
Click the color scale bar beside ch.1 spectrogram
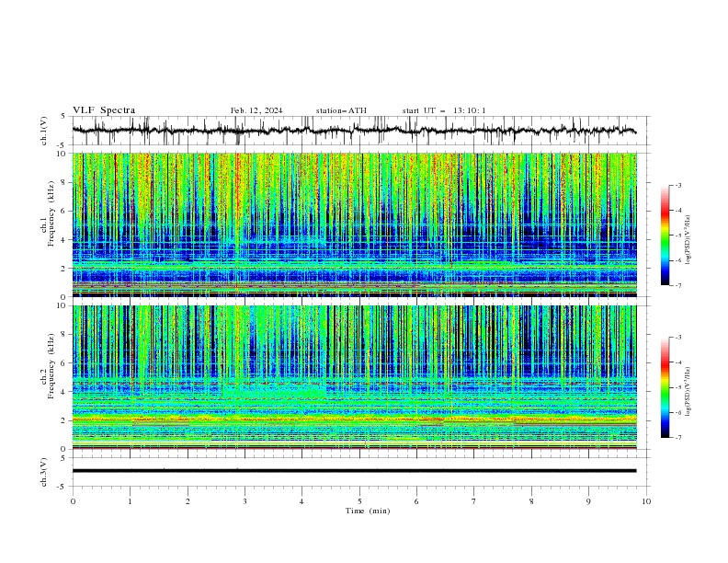coord(665,236)
